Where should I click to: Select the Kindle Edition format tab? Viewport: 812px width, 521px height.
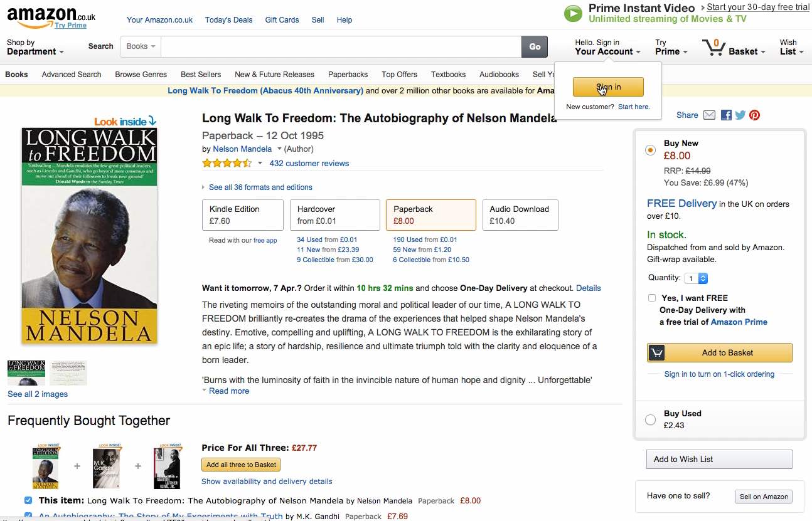(x=243, y=215)
